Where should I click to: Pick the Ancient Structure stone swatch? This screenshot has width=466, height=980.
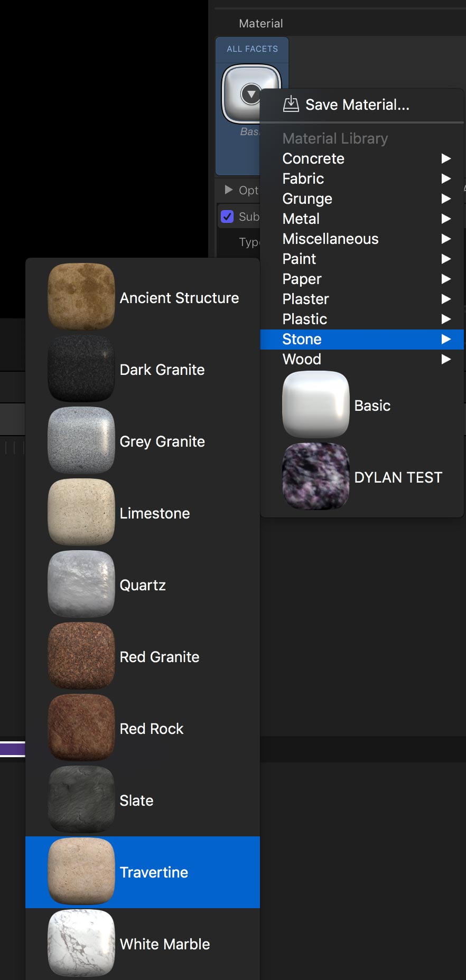click(x=81, y=297)
